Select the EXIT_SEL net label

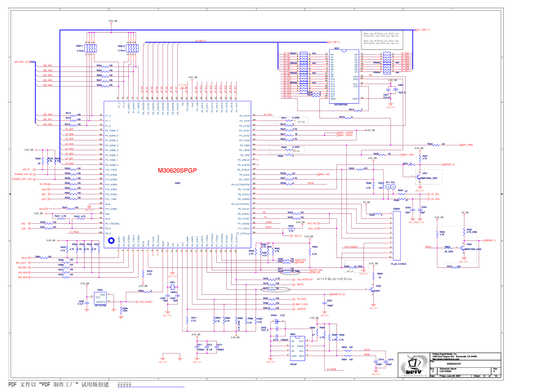coord(318,270)
